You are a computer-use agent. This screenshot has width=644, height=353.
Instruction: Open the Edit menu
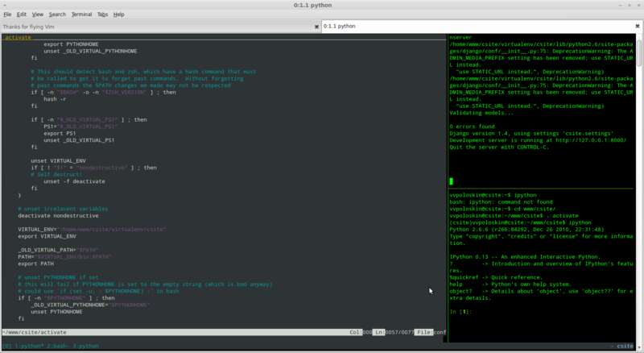(22, 15)
